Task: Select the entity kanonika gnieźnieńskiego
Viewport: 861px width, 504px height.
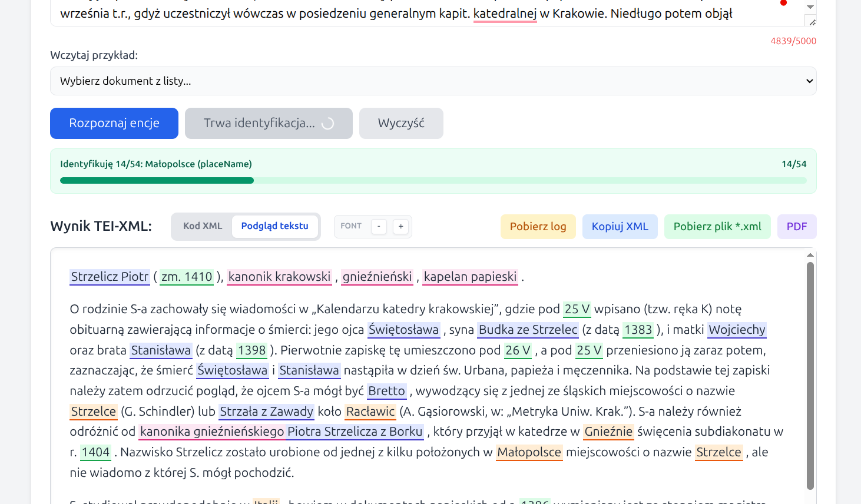Action: (x=213, y=432)
